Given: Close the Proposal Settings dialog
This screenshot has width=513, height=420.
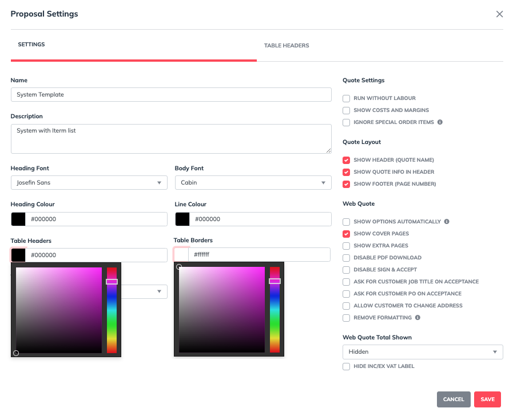Looking at the screenshot, I should [x=499, y=14].
